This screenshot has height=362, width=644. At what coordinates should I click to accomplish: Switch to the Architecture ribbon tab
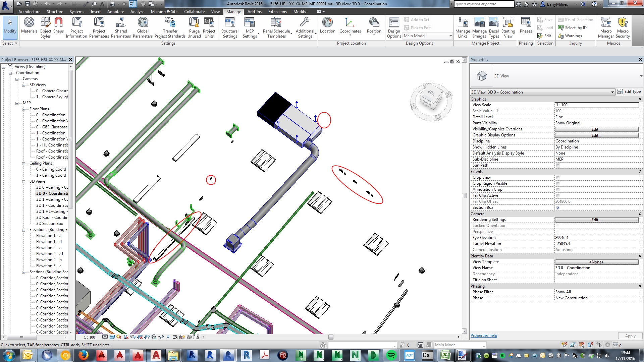pyautogui.click(x=29, y=11)
